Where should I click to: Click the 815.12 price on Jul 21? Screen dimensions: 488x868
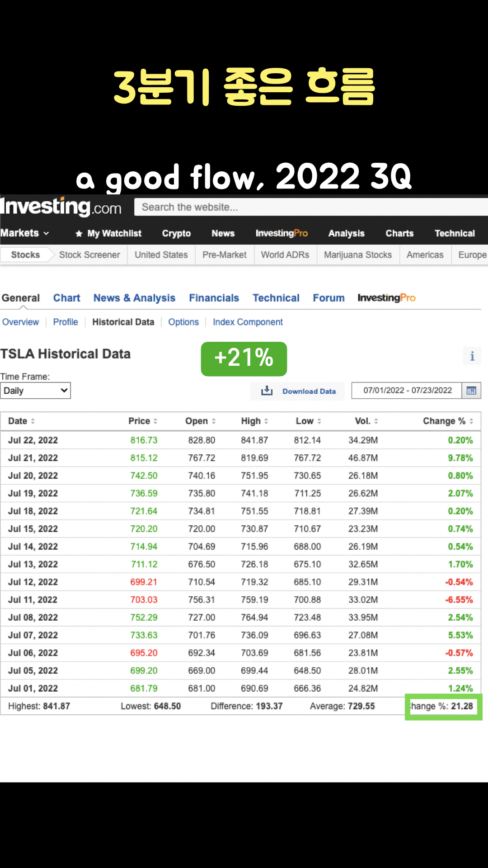pos(144,458)
